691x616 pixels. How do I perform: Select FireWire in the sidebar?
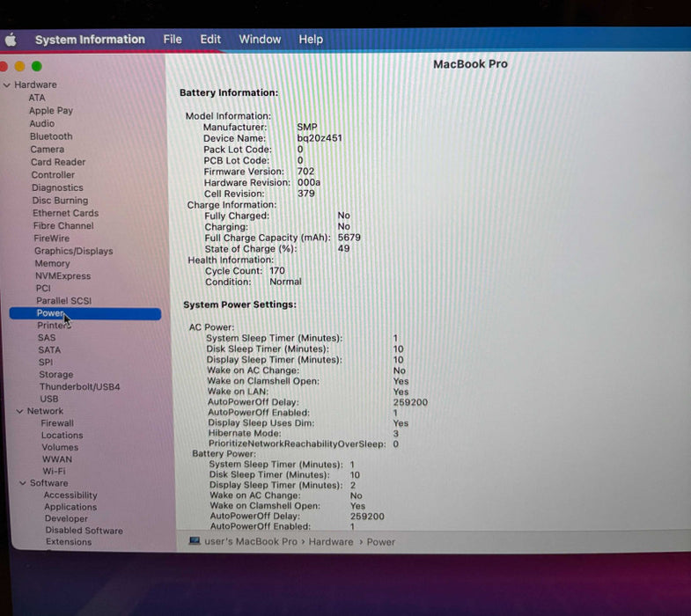tap(52, 238)
